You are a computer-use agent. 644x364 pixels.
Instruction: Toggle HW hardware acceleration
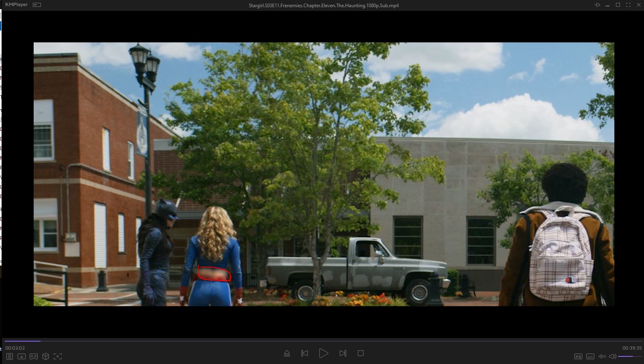[x=578, y=356]
